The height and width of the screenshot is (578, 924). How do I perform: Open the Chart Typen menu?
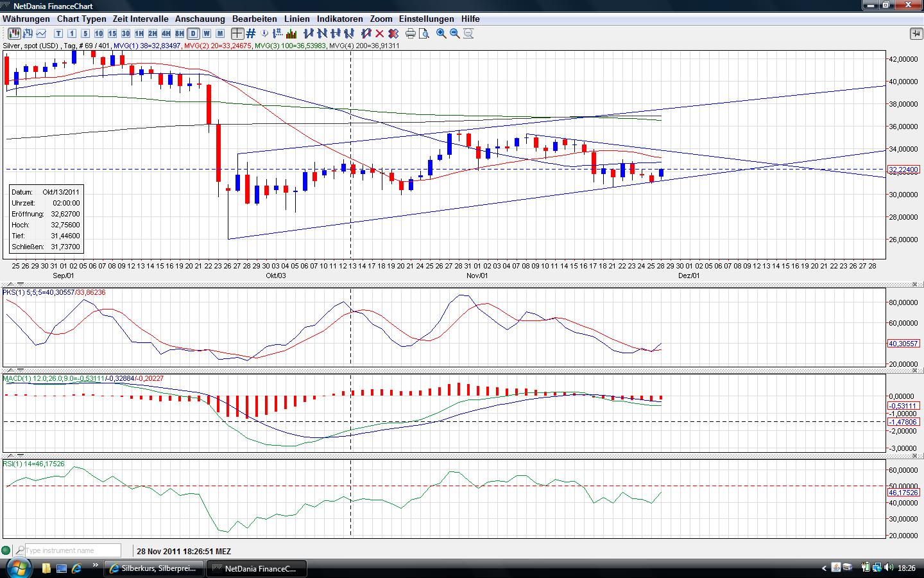coord(81,19)
